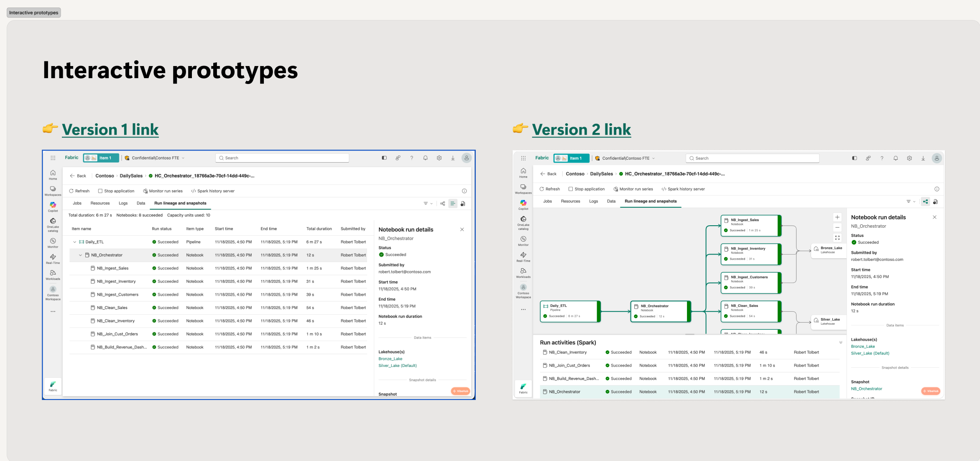
Task: Click info icon in Version 2 toolbar
Action: tap(937, 189)
